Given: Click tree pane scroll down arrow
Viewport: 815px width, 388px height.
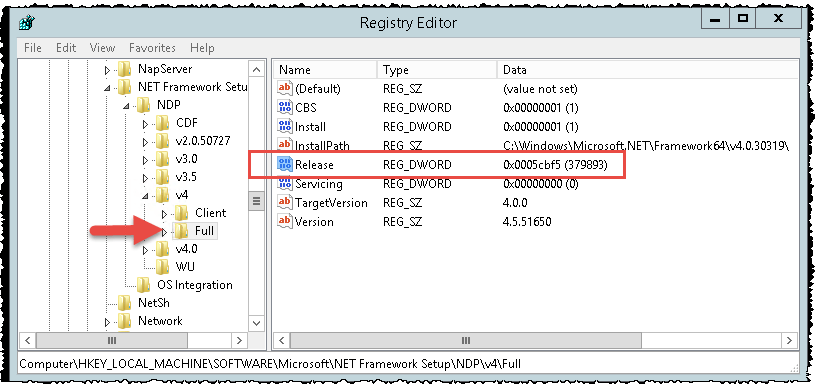Looking at the screenshot, I should pos(256,323).
